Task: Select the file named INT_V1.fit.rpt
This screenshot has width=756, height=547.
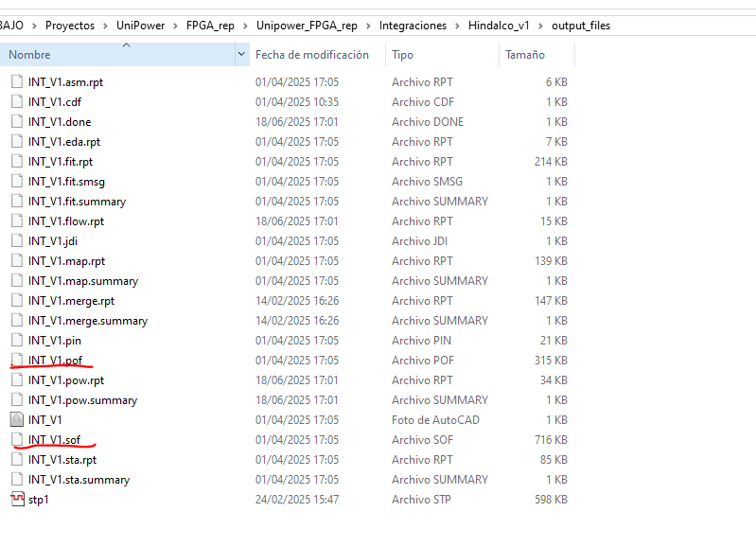Action: [x=61, y=162]
